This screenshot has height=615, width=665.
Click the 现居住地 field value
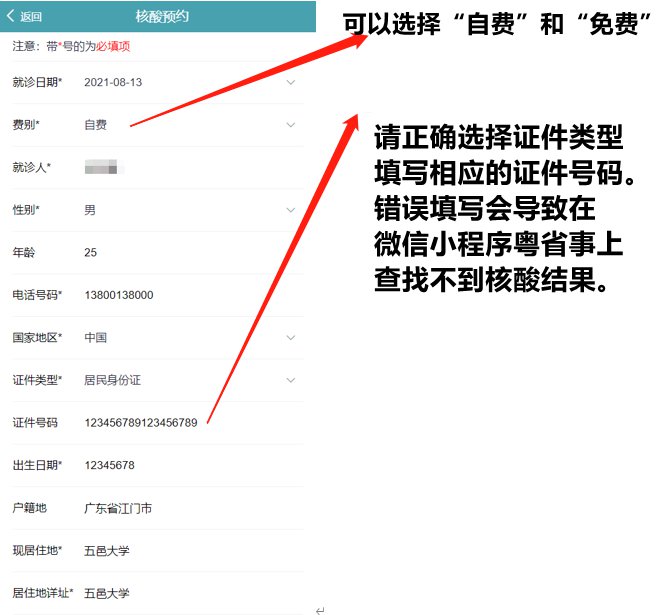coord(107,550)
